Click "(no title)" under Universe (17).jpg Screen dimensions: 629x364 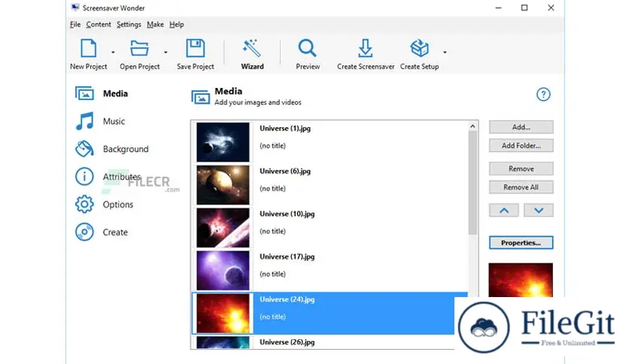pos(272,275)
